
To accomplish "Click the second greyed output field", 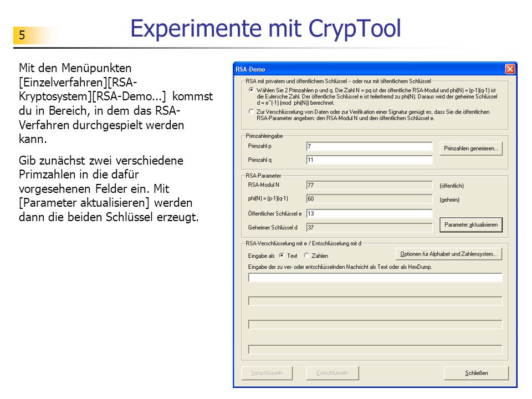I will coord(375,325).
